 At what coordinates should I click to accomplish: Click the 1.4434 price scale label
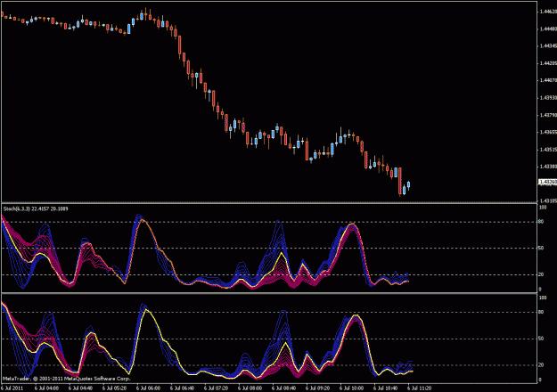(x=548, y=45)
